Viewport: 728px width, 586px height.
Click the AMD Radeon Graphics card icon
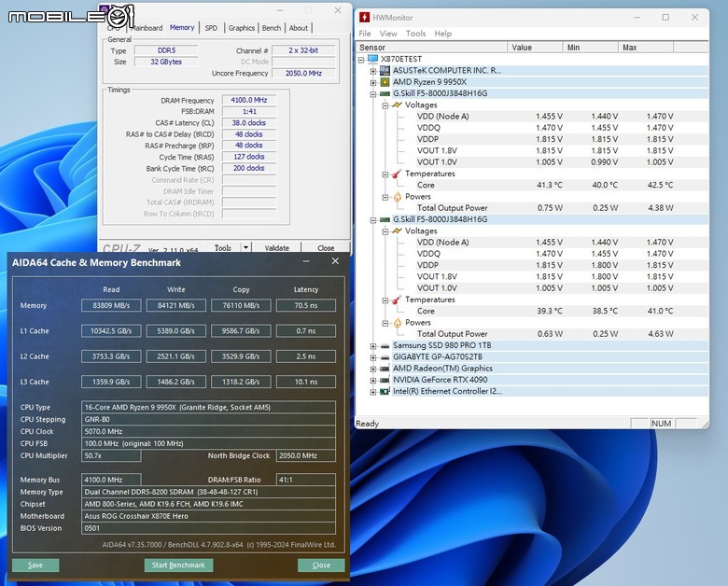click(x=385, y=369)
